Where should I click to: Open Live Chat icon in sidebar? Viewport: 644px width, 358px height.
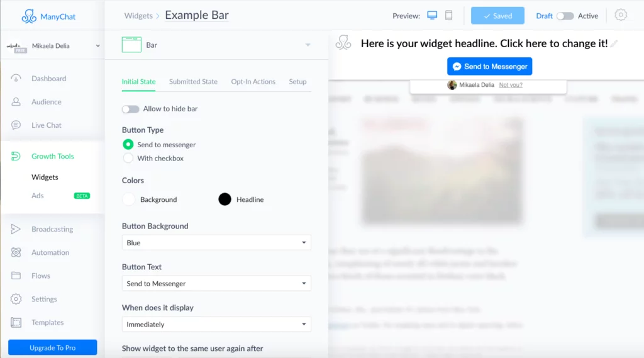[x=16, y=125]
